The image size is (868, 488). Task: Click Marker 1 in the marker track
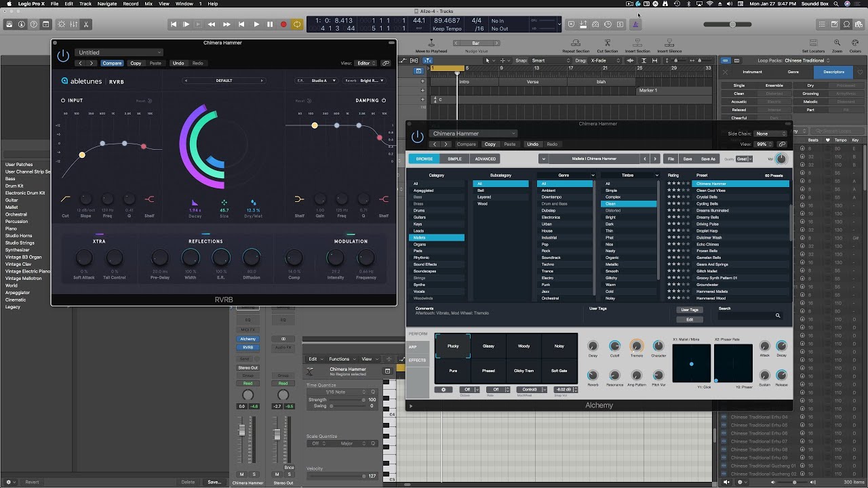648,90
